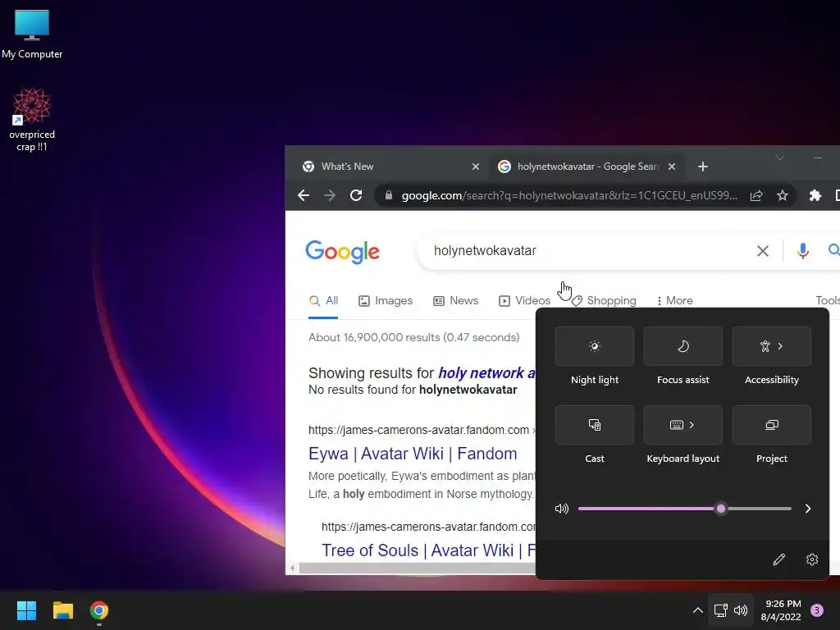Close the holynetwokavatar search tab
This screenshot has height=630, width=840.
coord(672,167)
